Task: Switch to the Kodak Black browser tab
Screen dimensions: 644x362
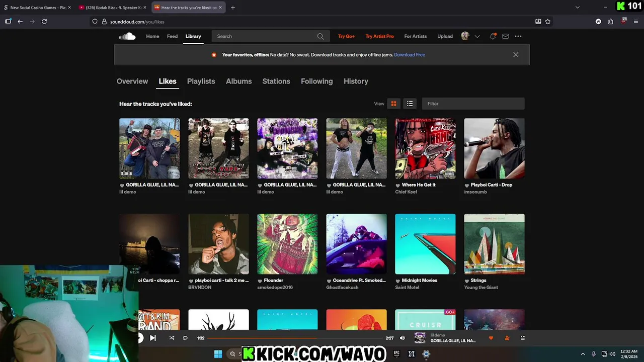Action: pyautogui.click(x=113, y=8)
